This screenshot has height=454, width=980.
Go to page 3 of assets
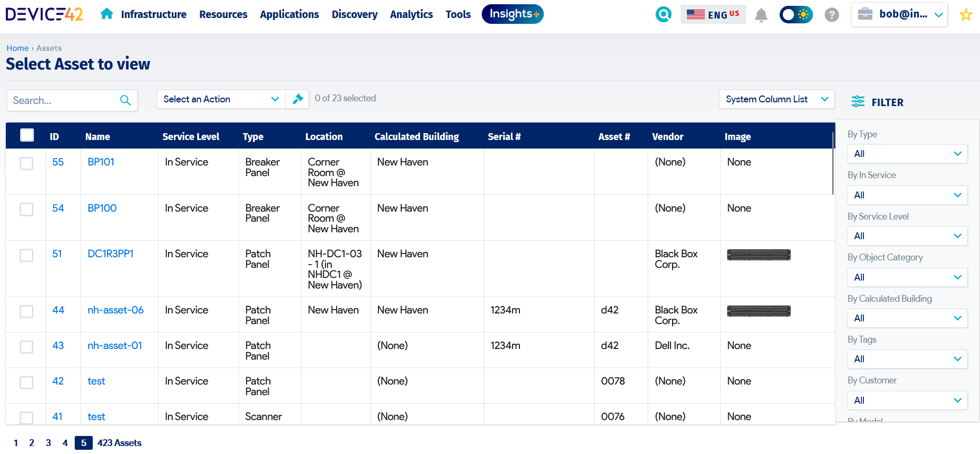48,443
